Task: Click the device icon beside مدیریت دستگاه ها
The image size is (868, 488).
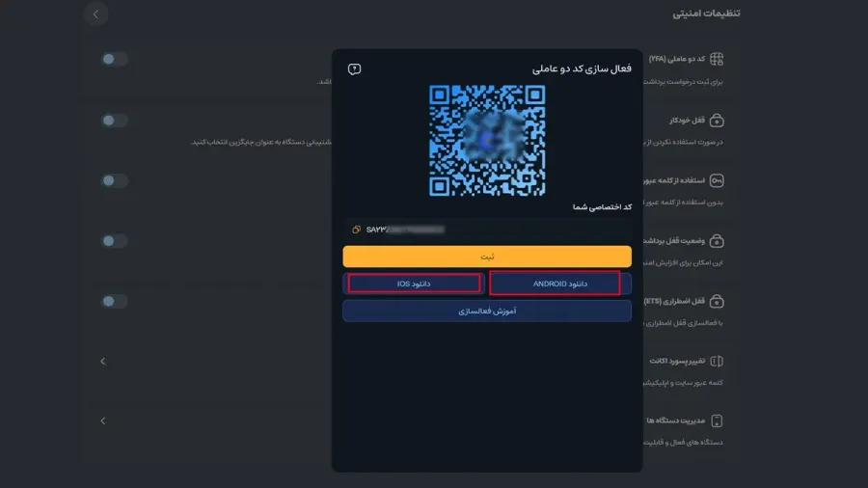Action: click(717, 421)
